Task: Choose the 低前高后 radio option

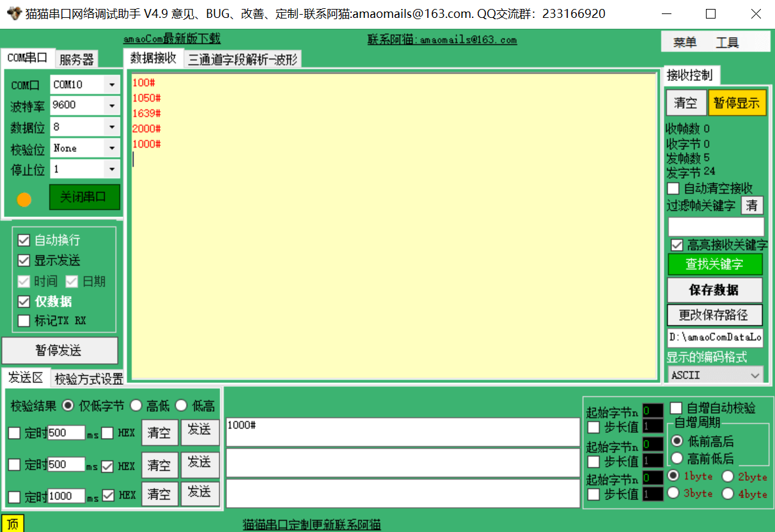Action: (x=677, y=441)
